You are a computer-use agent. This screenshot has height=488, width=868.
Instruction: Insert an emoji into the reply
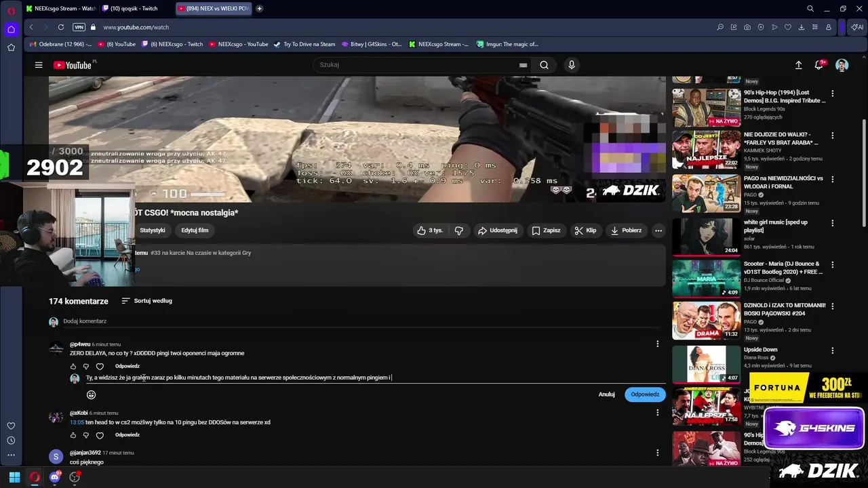[x=92, y=394]
